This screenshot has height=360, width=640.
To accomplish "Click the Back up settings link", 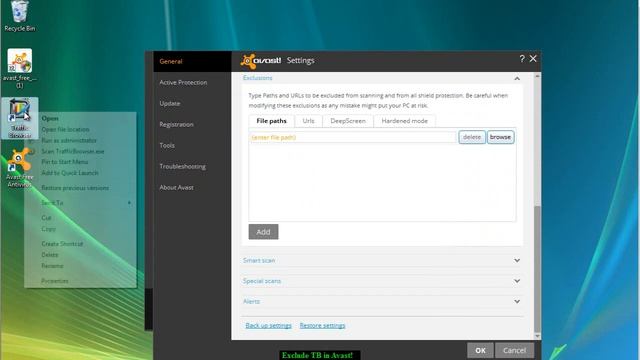I will tap(268, 325).
